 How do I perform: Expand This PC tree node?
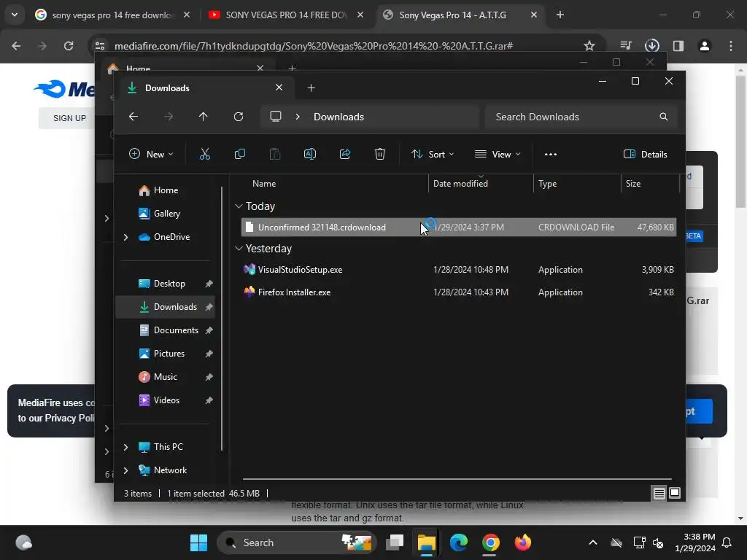(x=125, y=447)
